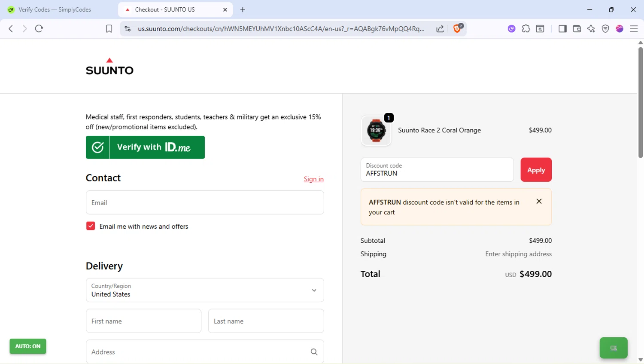Open the Extensions puzzle icon
The height and width of the screenshot is (364, 644).
tap(526, 29)
